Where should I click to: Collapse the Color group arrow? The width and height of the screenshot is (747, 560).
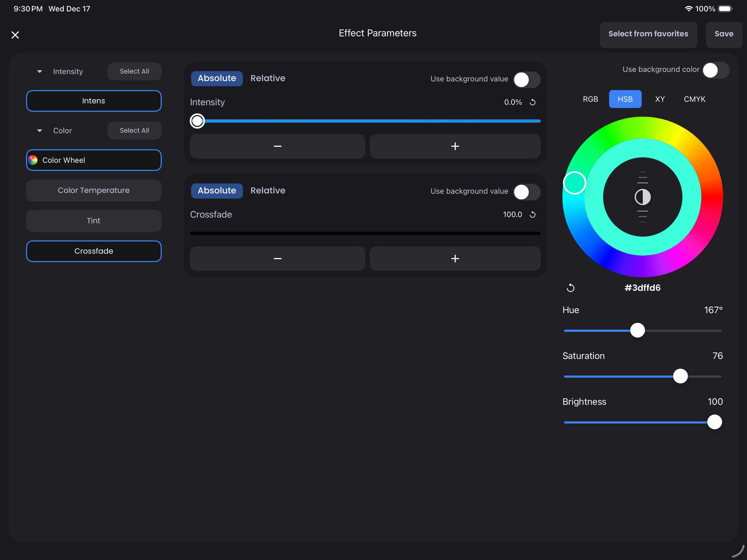[x=40, y=131]
